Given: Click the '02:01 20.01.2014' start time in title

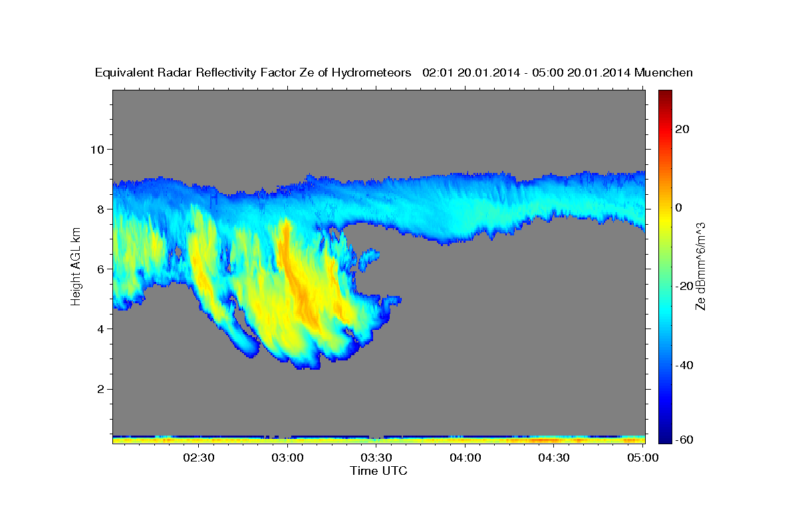Looking at the screenshot, I should [471, 73].
